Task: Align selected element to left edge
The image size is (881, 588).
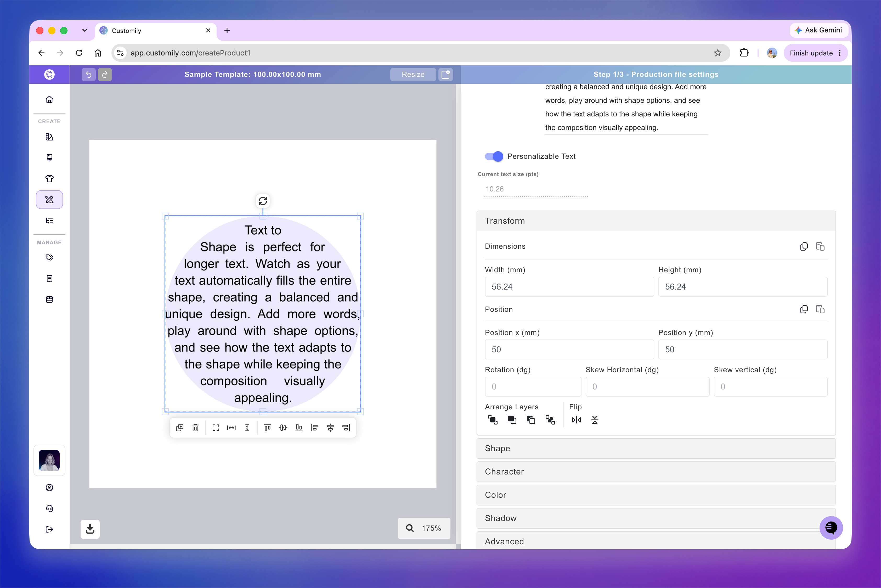Action: click(x=315, y=427)
